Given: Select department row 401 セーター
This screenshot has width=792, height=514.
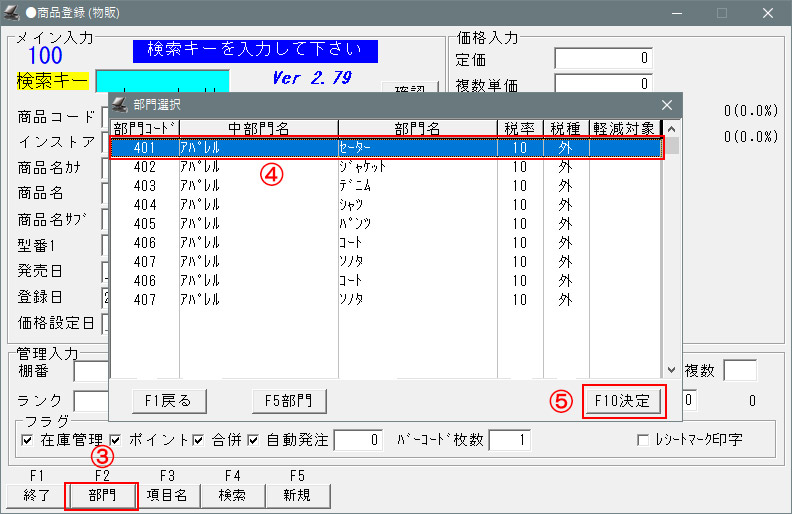Looking at the screenshot, I should [x=385, y=147].
